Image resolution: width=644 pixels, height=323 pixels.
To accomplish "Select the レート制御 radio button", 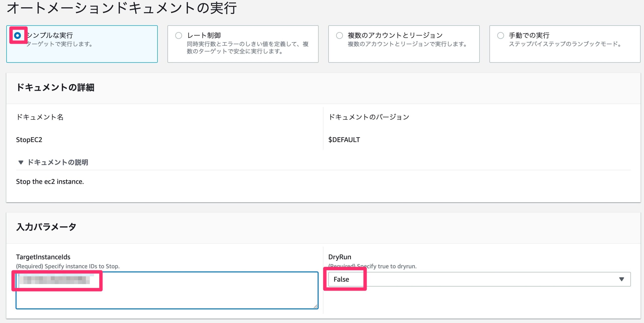I will 179,35.
